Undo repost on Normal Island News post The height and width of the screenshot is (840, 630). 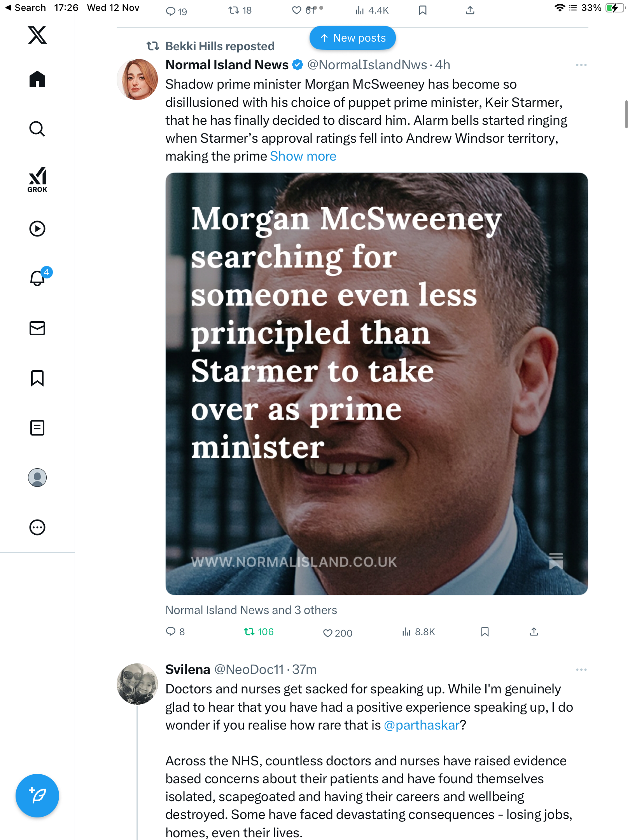[249, 632]
